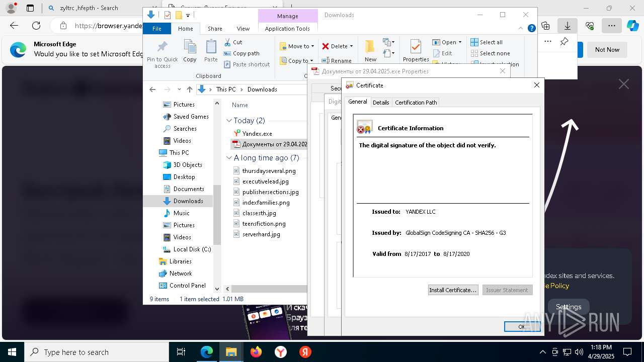This screenshot has height=362, width=644.
Task: Open the ribbon Open dropdown
Action: pos(448,42)
